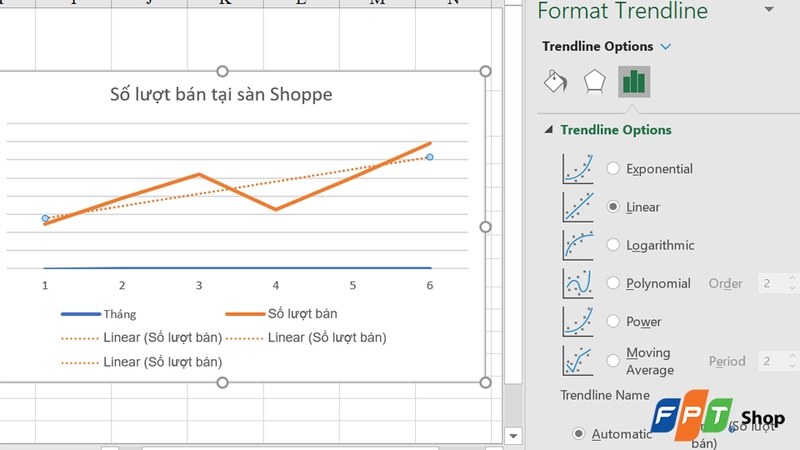This screenshot has height=450, width=800.
Task: Open the Effects pentagon tab
Action: [594, 82]
